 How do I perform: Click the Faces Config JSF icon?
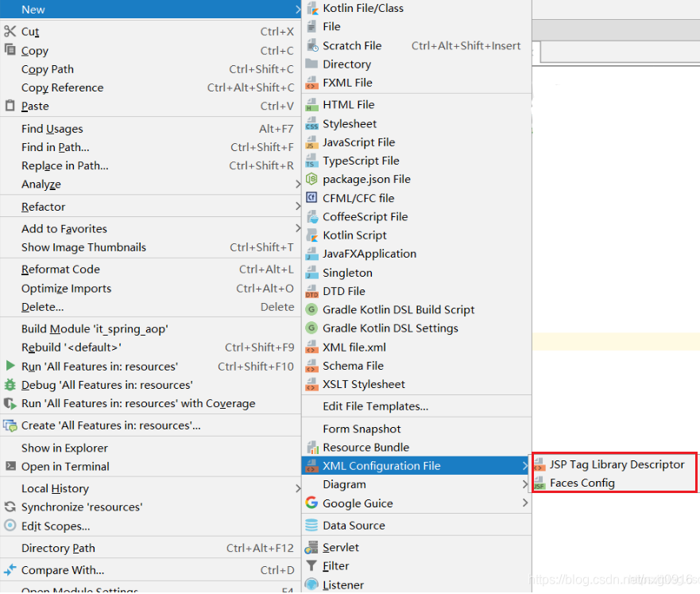[x=540, y=483]
